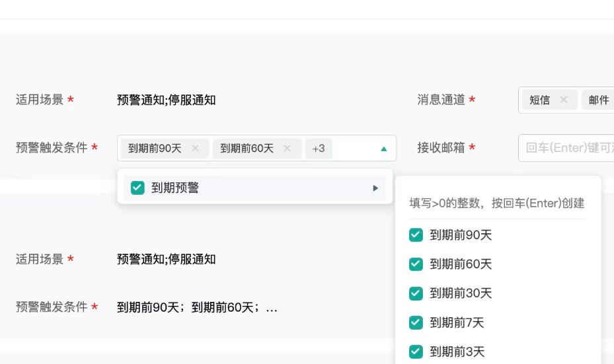Click the 到期前90天 option label in the submenu
Screen dimensions: 614x364
point(461,235)
